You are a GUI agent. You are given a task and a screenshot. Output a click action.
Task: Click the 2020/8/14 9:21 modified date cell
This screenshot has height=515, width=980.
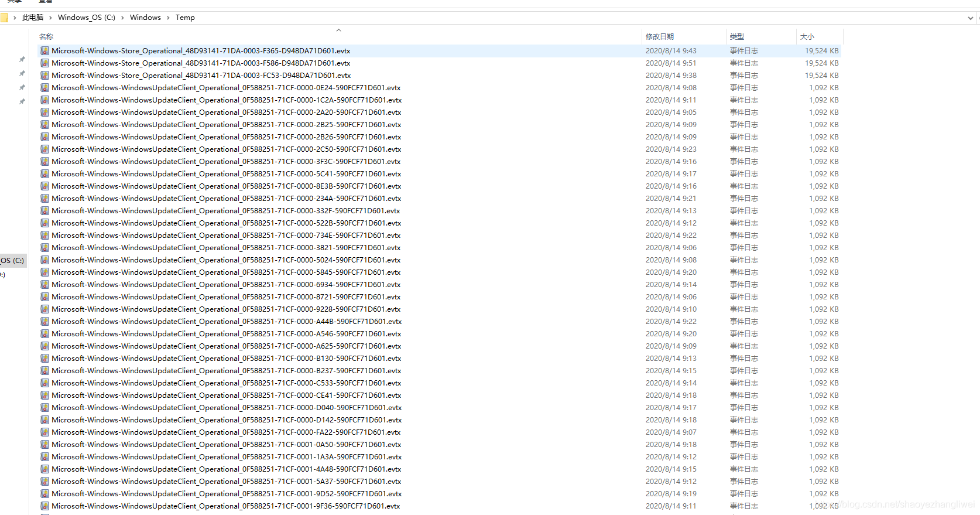(671, 199)
